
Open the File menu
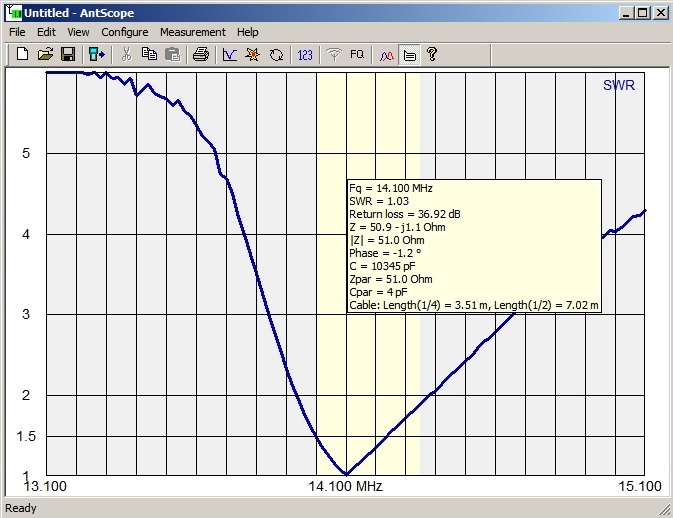(x=17, y=32)
